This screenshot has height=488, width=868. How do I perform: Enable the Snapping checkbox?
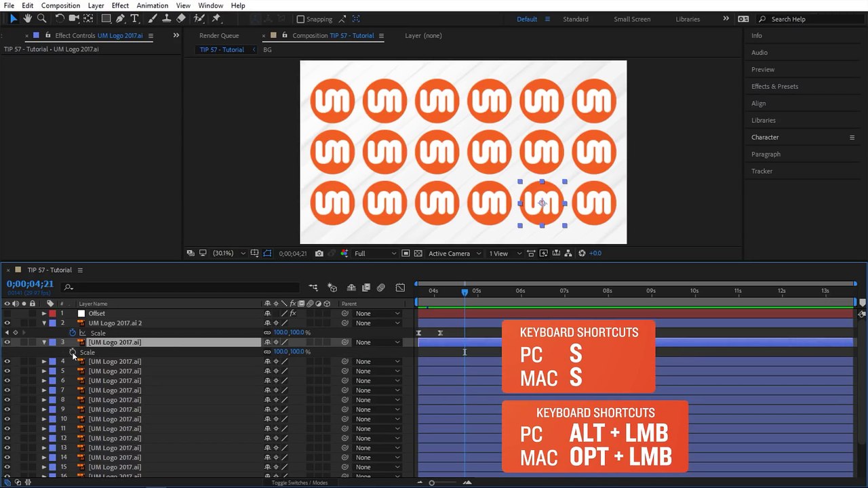tap(301, 19)
